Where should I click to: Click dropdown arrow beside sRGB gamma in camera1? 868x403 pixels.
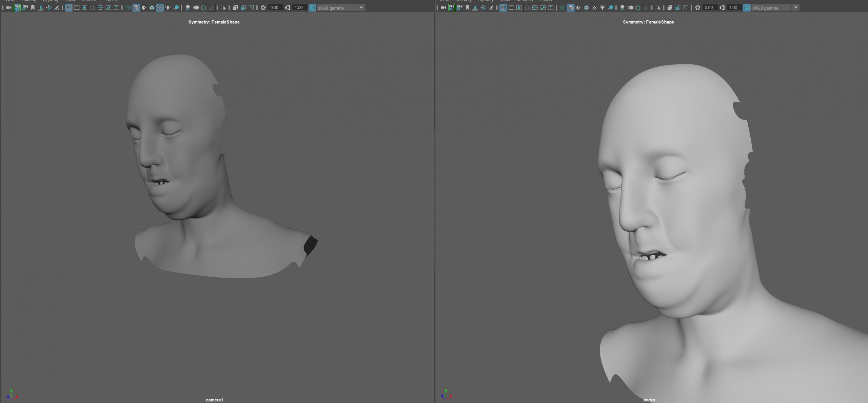pos(361,7)
